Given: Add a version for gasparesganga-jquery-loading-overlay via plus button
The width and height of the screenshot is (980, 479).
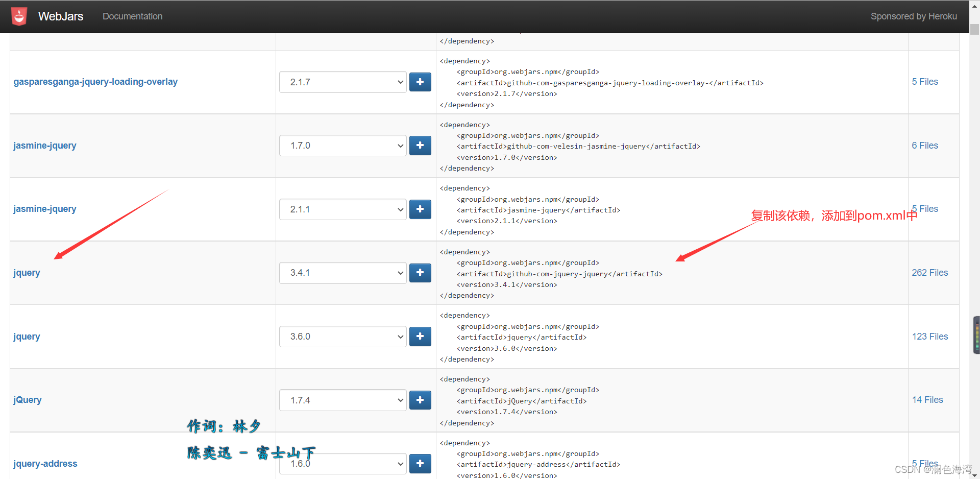Looking at the screenshot, I should [x=420, y=82].
